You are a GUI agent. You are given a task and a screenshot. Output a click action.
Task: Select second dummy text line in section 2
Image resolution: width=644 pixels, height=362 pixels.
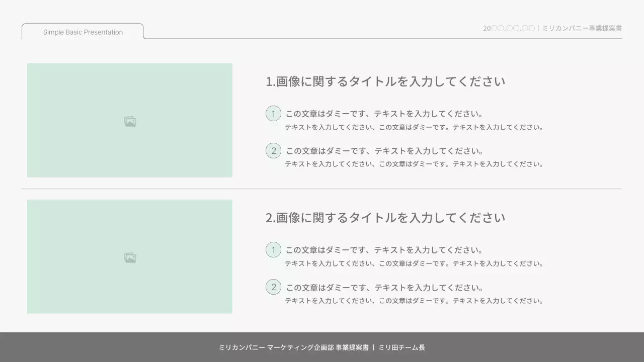click(x=384, y=287)
